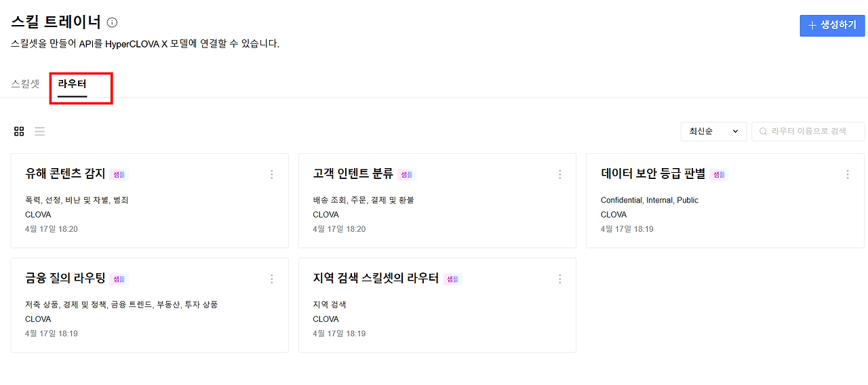The image size is (868, 385).
Task: Select the 스킬셋 tab
Action: click(25, 85)
